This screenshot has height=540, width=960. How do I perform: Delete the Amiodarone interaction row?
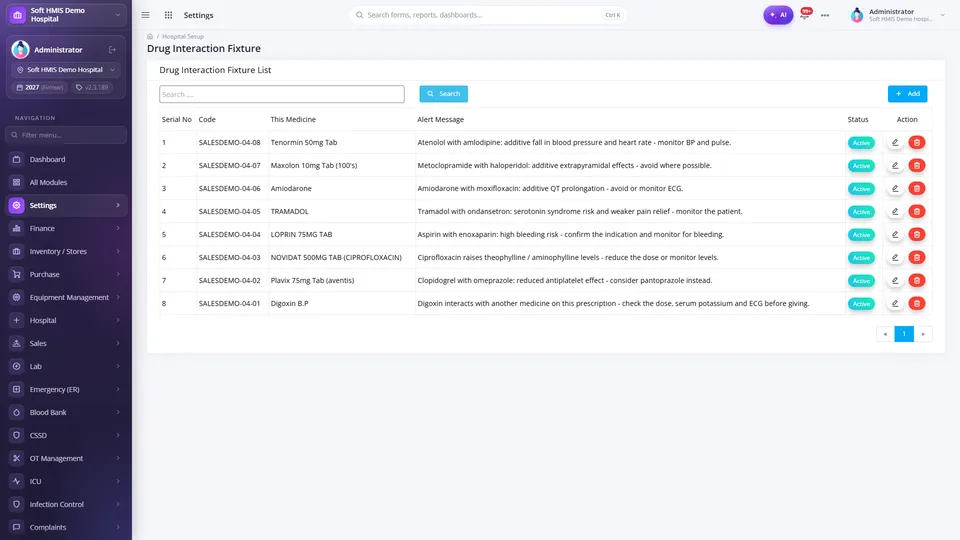pyautogui.click(x=917, y=189)
